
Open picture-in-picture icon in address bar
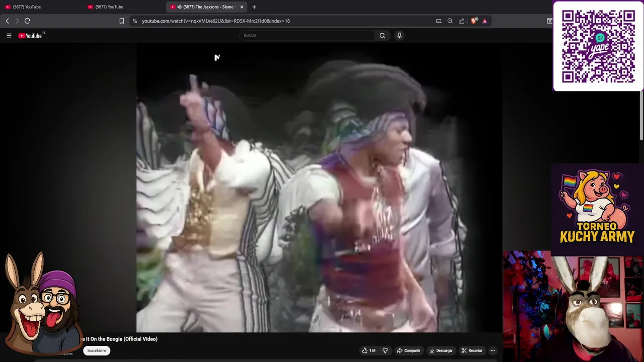(439, 21)
